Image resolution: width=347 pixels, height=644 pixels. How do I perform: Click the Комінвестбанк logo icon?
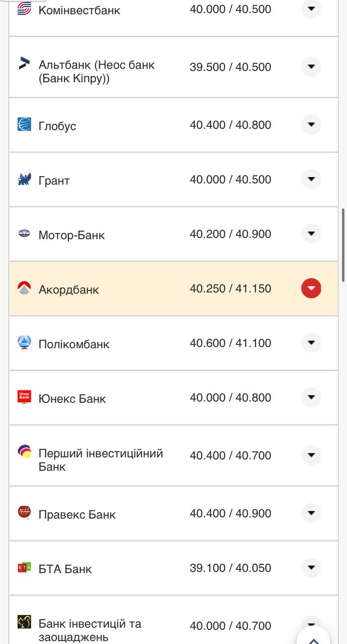coord(24,9)
